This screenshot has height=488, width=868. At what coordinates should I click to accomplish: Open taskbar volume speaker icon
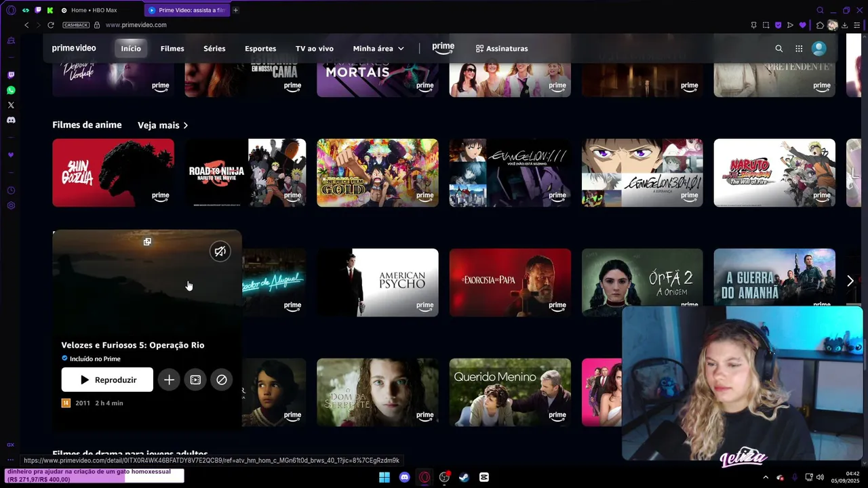tap(820, 477)
